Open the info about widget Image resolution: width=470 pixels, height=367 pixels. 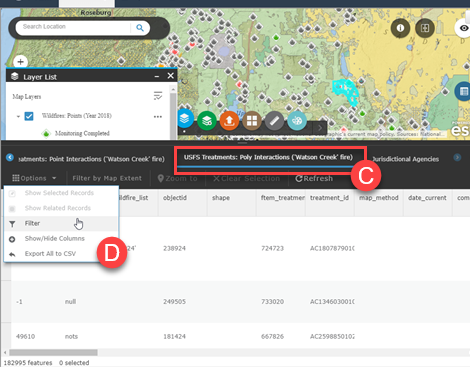coord(400,28)
